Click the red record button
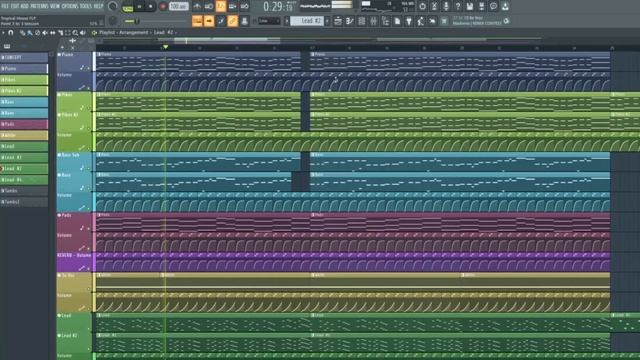 click(x=162, y=7)
